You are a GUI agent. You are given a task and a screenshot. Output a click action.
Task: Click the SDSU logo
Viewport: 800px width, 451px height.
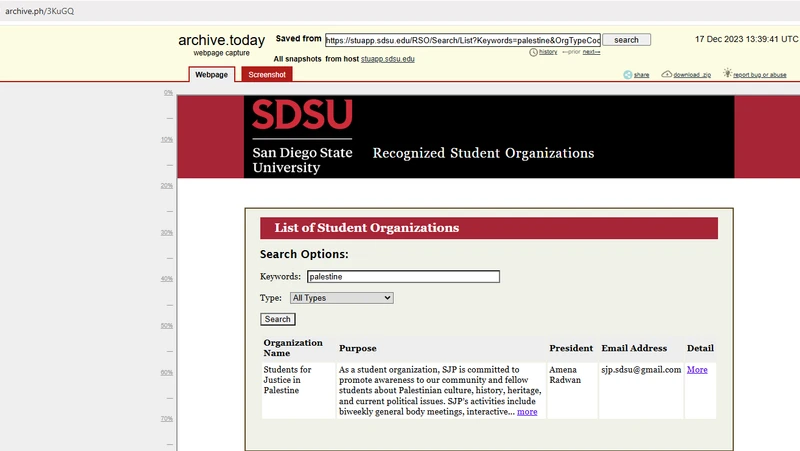302,114
